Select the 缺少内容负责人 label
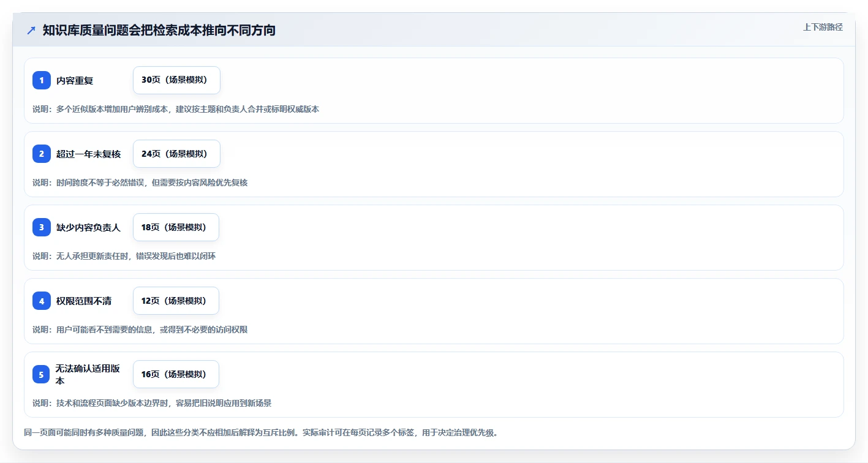The height and width of the screenshot is (463, 868). (89, 227)
